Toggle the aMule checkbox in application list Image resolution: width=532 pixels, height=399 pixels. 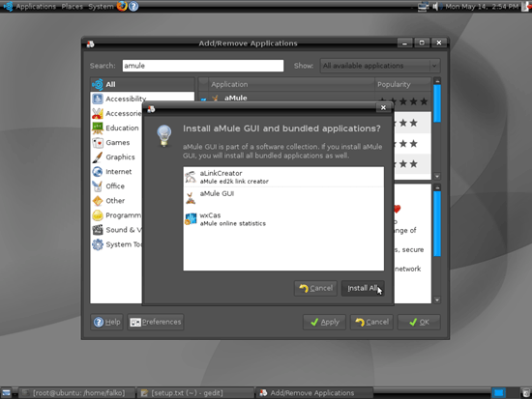(x=203, y=100)
